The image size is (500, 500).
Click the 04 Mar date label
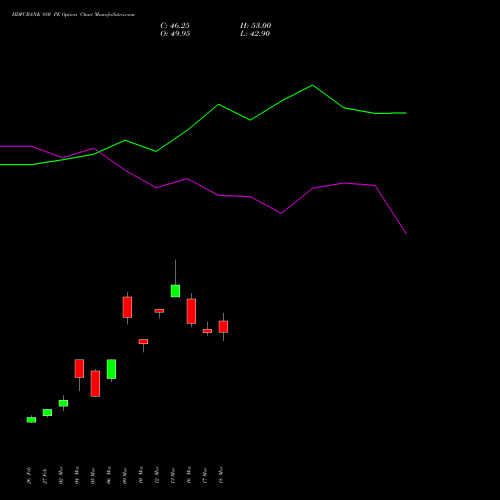click(77, 475)
